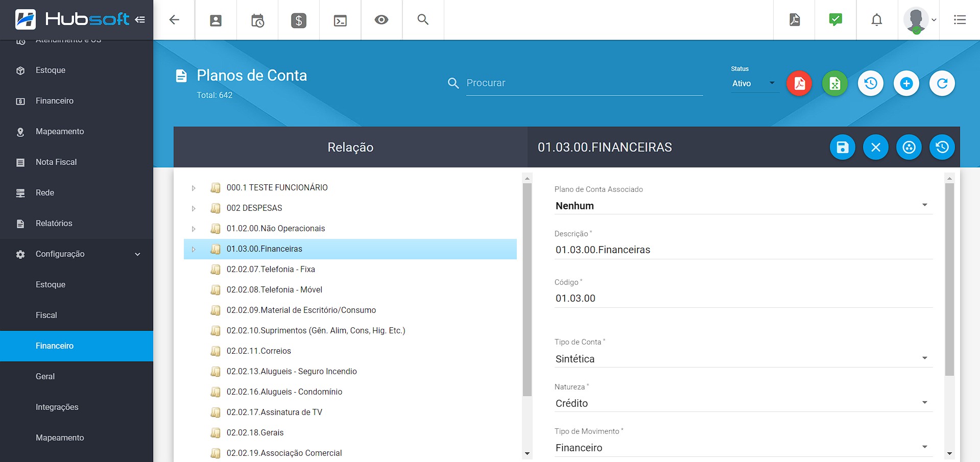The height and width of the screenshot is (462, 980).
Task: Select highlighted Financeiro submenu item
Action: (x=77, y=346)
